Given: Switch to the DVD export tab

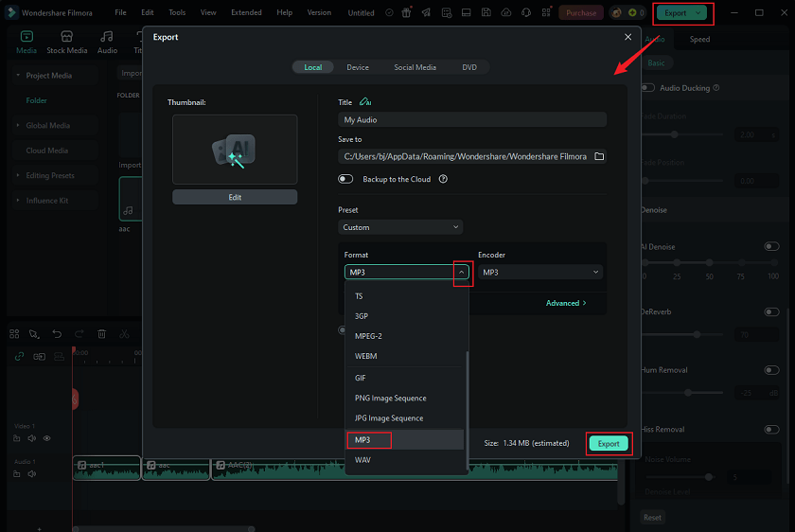Looking at the screenshot, I should pyautogui.click(x=469, y=67).
